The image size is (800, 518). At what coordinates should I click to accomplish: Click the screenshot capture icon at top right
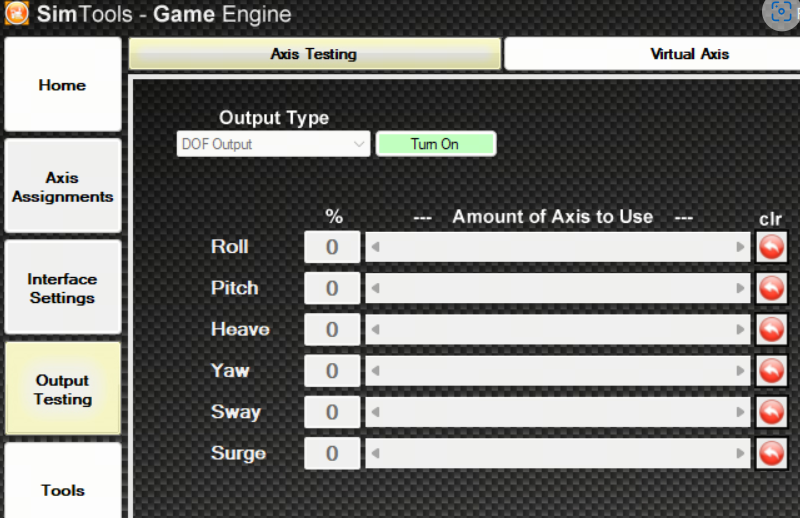780,14
